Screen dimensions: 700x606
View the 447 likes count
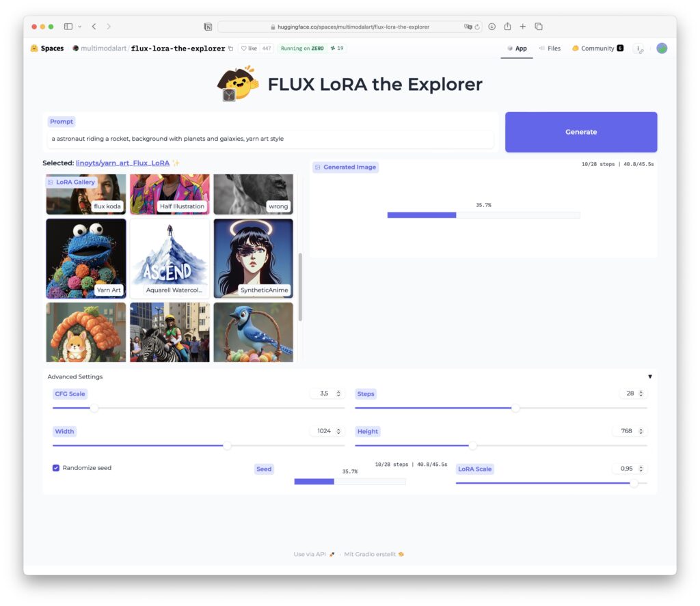click(x=267, y=49)
